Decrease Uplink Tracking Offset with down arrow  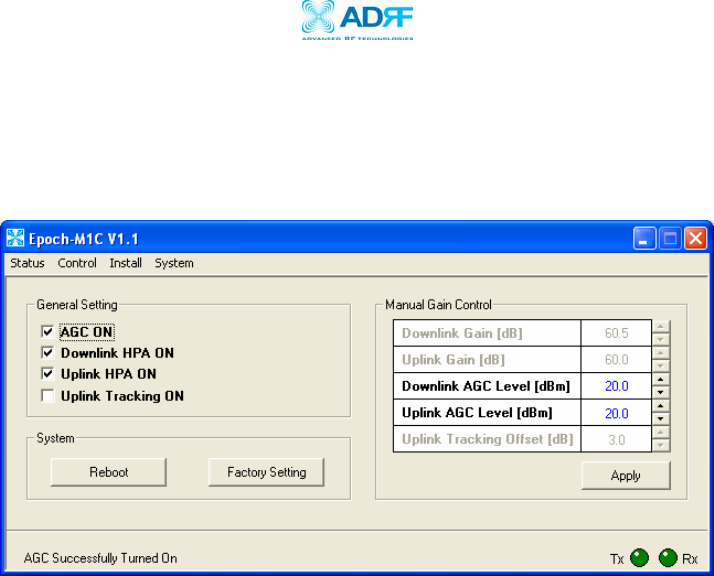pyautogui.click(x=661, y=445)
